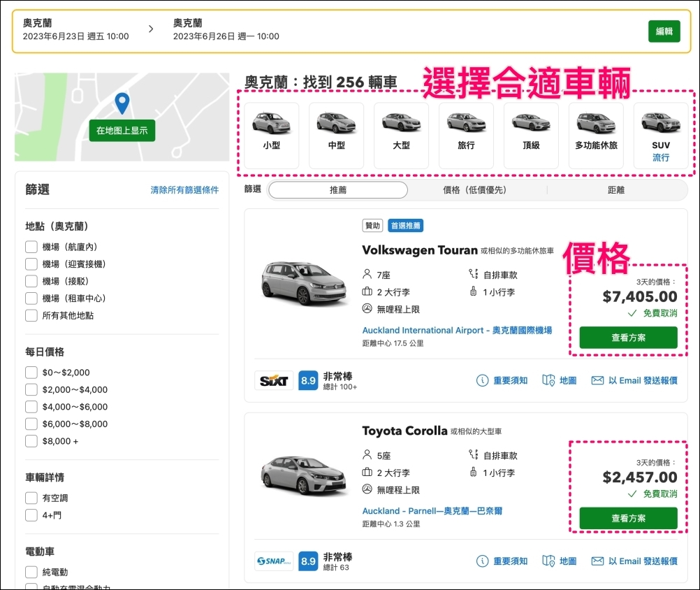Image resolution: width=700 pixels, height=590 pixels.
Task: Click the 8.9 rating badge beside SIXT
Action: click(308, 380)
